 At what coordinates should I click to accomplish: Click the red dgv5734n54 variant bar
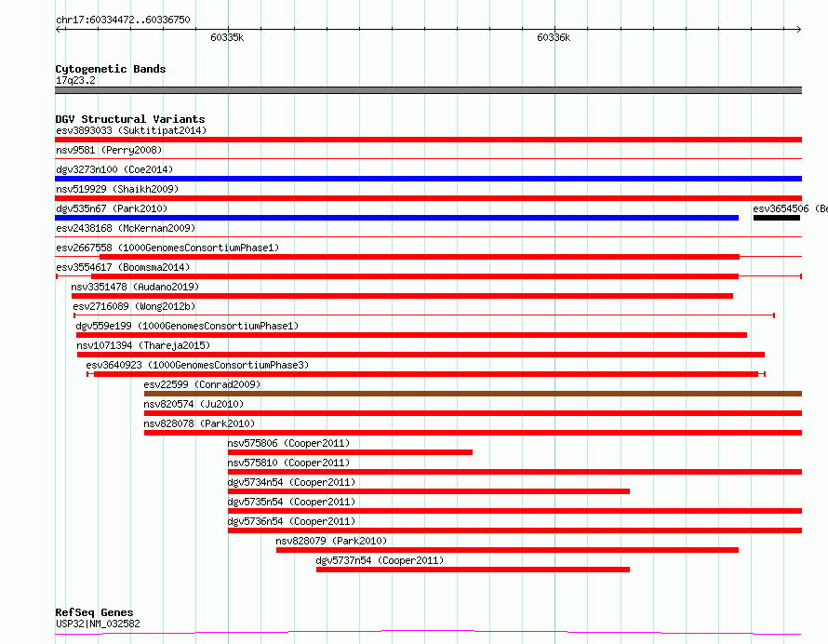[x=429, y=491]
